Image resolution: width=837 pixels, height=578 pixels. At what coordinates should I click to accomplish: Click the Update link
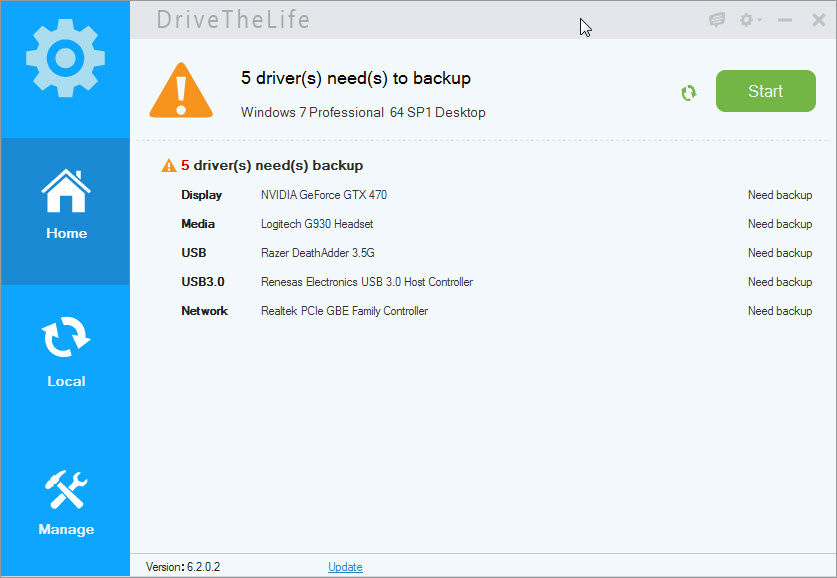point(345,567)
